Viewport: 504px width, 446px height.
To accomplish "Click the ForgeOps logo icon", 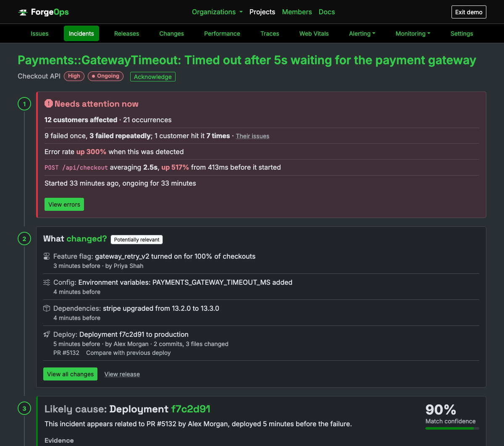I will tap(23, 12).
